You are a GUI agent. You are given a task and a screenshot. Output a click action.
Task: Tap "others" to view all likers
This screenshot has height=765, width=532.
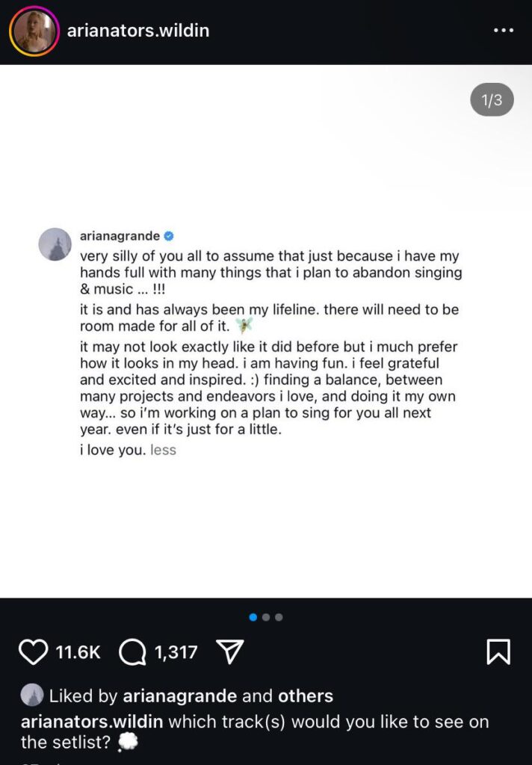click(x=306, y=696)
